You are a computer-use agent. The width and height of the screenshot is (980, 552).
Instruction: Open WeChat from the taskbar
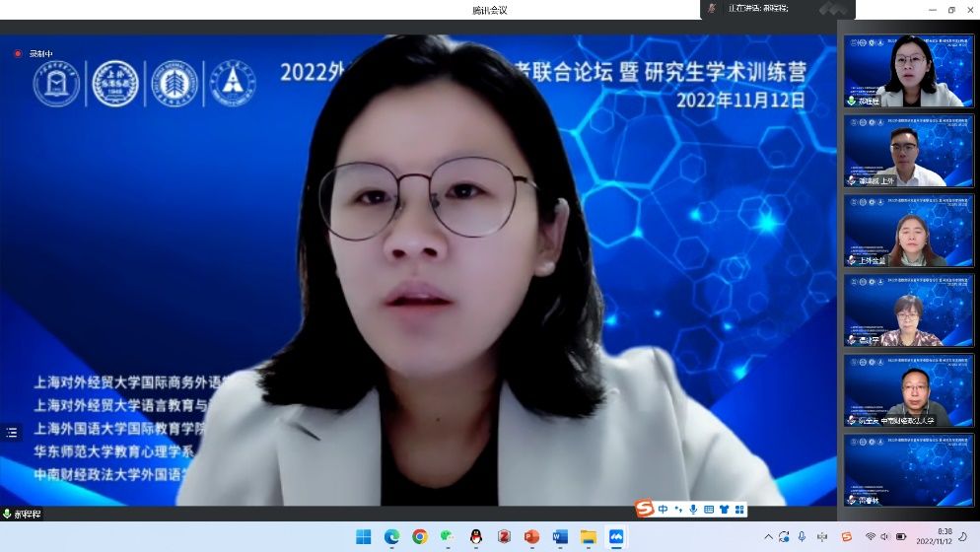448,536
